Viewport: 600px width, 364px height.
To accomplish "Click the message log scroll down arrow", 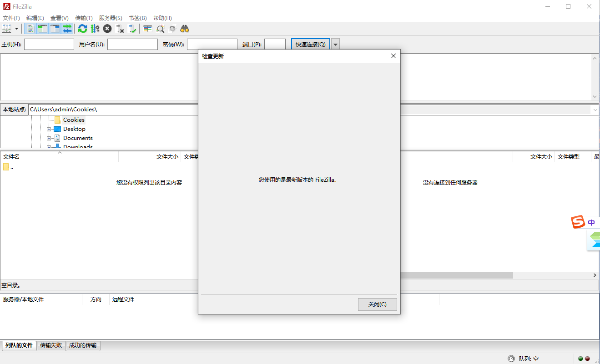I will pos(595,97).
